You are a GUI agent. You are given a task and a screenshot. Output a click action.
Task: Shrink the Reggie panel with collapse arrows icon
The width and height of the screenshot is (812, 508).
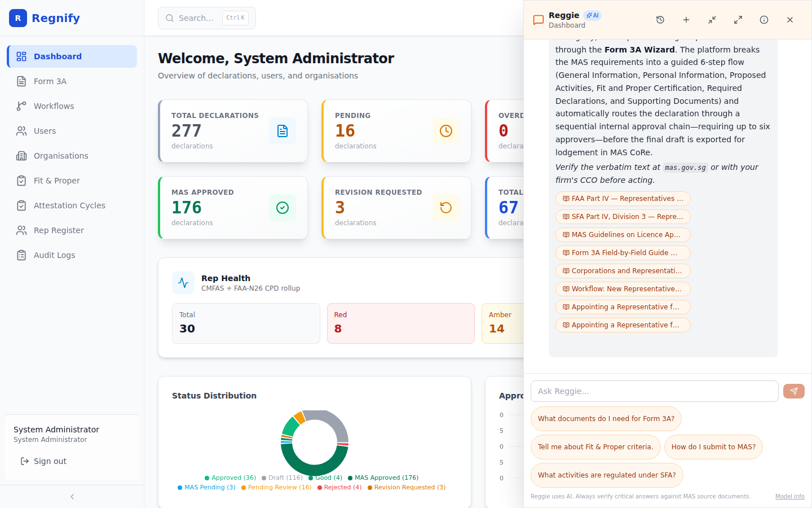pos(712,20)
